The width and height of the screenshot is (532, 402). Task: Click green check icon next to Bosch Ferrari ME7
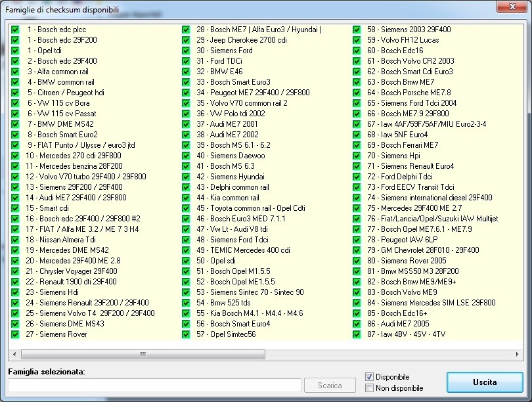tap(357, 145)
